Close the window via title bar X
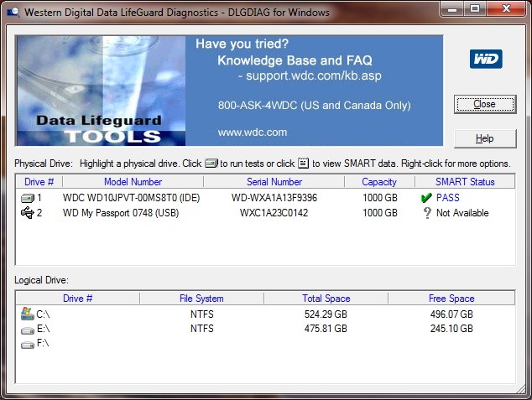 click(x=506, y=9)
